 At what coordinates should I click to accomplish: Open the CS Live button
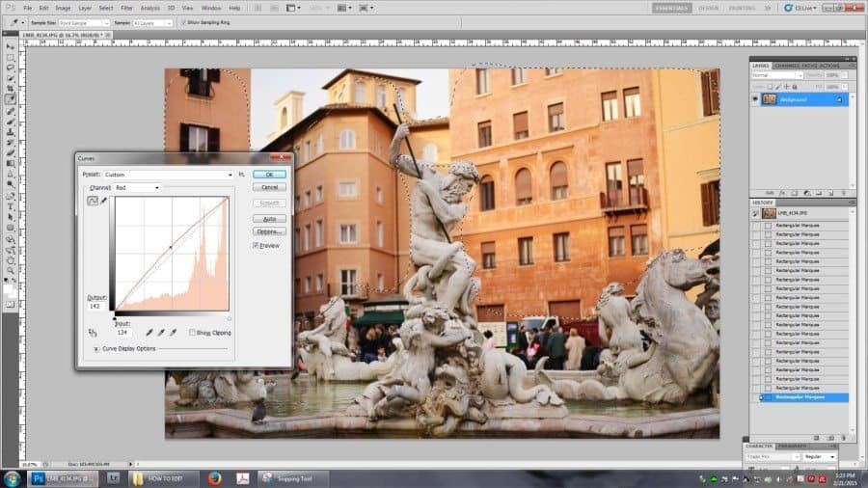point(799,9)
